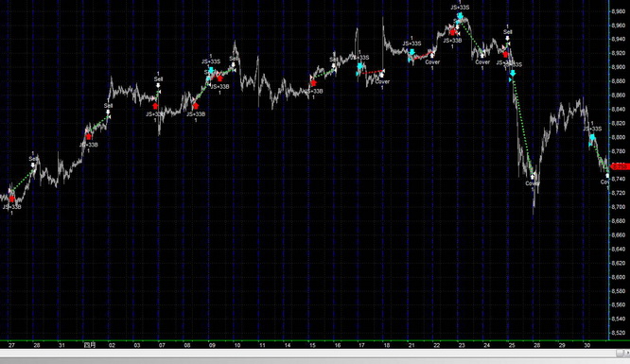Click cyan short arrow at peak on date 23
The height and width of the screenshot is (364, 630).
460,16
